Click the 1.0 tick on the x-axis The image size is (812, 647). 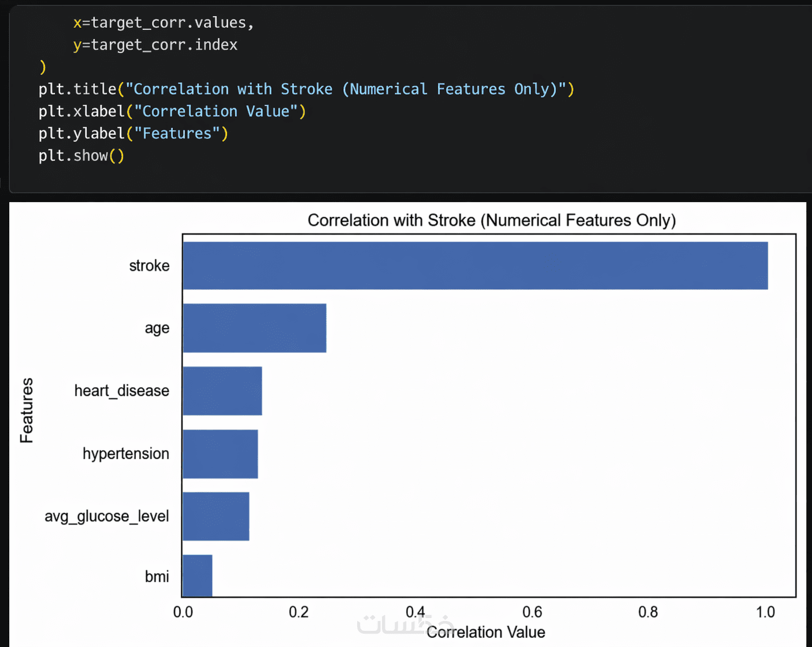click(765, 612)
